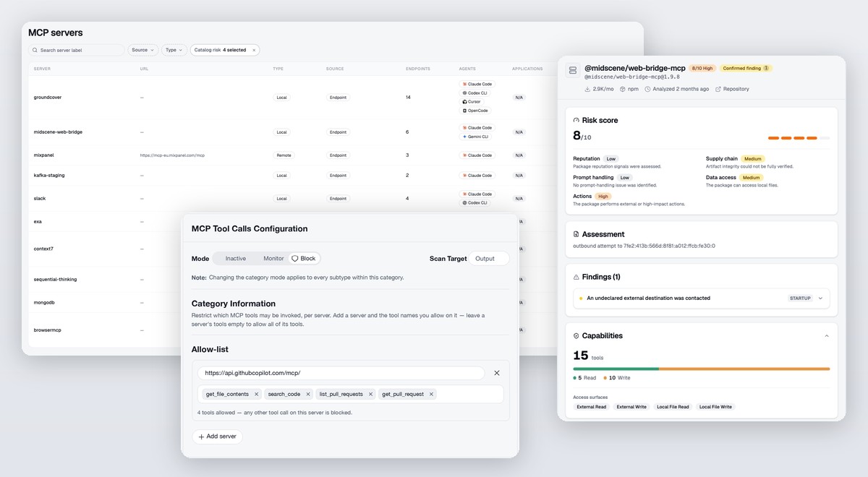Click the search magnifier icon in MCP servers
This screenshot has width=868, height=477.
pos(35,50)
